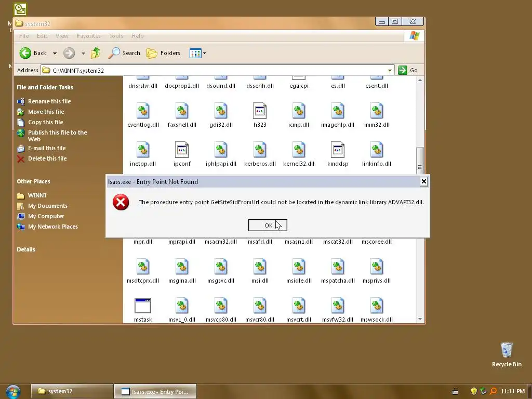This screenshot has width=532, height=399.
Task: Collapse the File and Folder Tasks header
Action: [x=45, y=87]
